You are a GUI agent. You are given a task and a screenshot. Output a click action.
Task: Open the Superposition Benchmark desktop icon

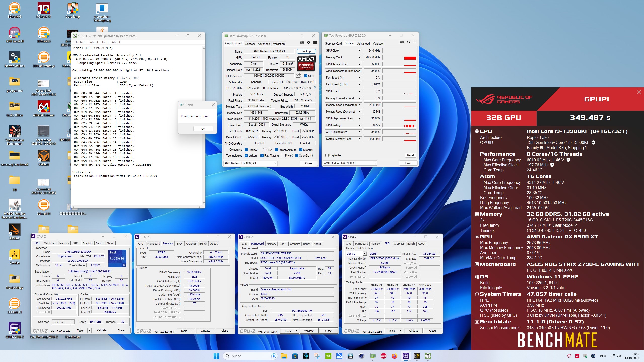pyautogui.click(x=14, y=135)
